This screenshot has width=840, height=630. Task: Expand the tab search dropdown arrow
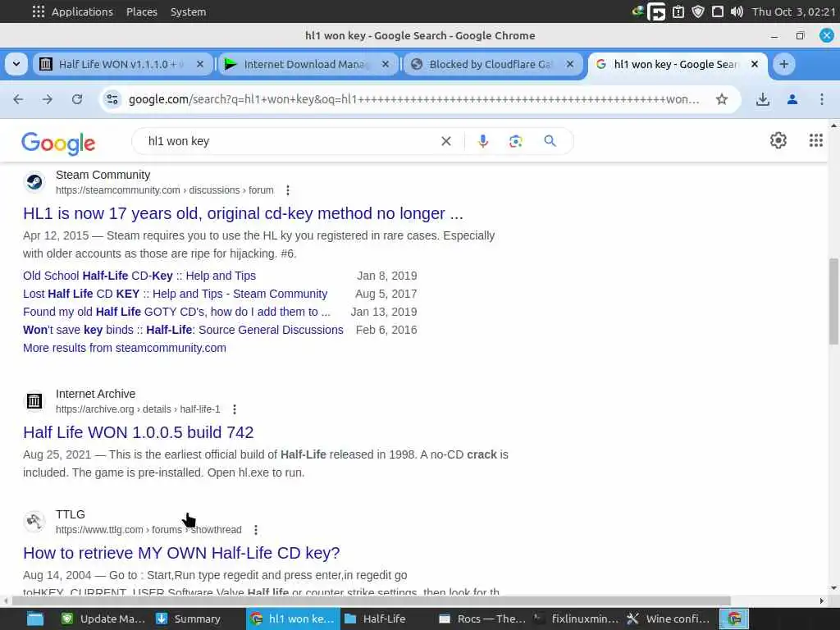16,64
